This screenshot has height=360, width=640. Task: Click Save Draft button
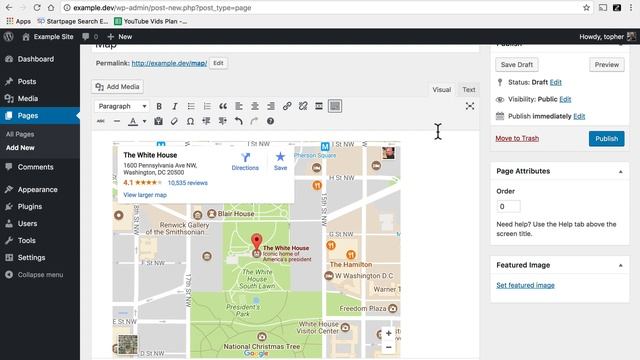click(x=517, y=64)
